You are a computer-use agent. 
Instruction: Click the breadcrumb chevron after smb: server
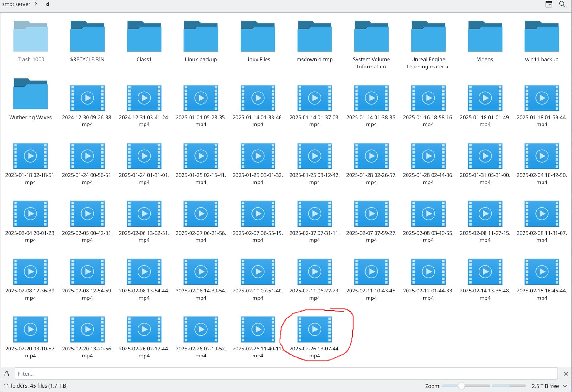point(36,4)
